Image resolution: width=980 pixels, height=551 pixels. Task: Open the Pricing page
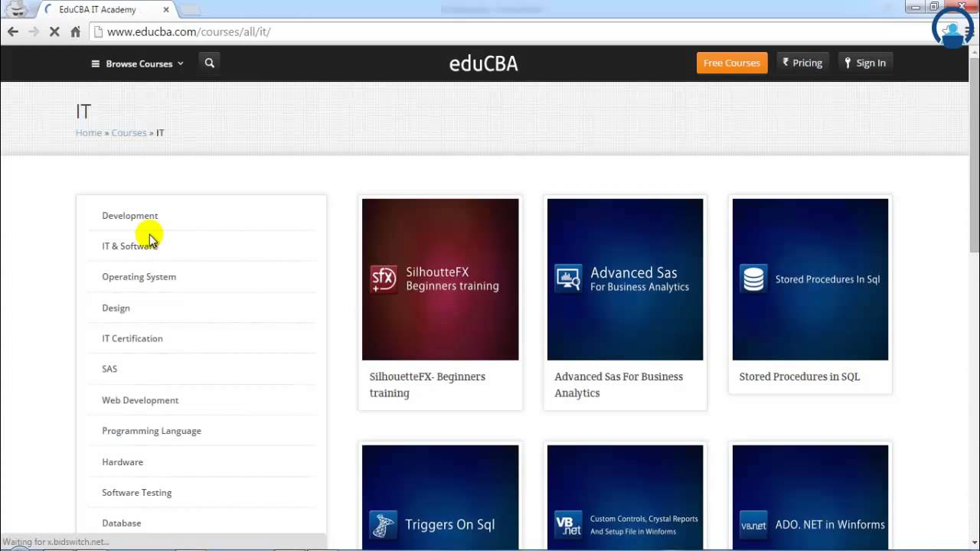point(802,63)
